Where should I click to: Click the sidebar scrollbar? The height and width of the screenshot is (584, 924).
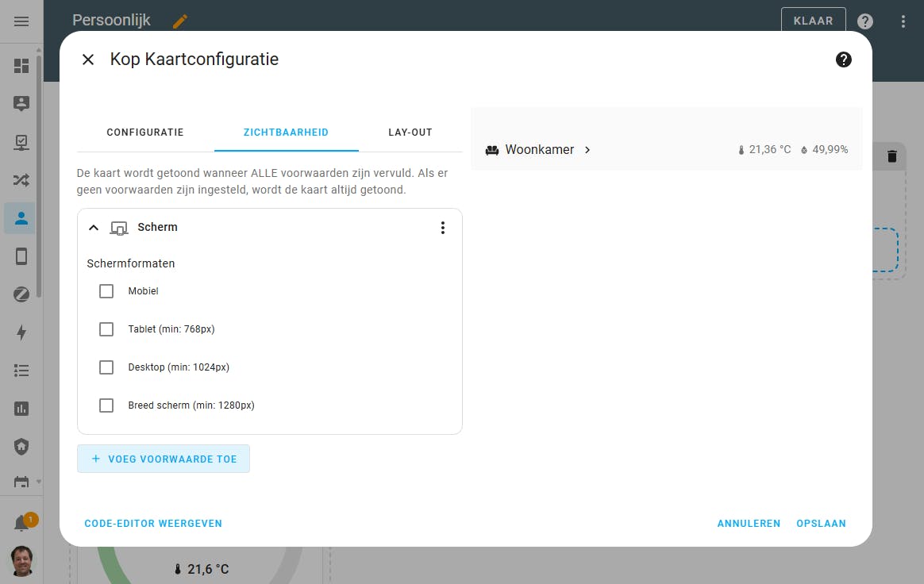(x=39, y=177)
